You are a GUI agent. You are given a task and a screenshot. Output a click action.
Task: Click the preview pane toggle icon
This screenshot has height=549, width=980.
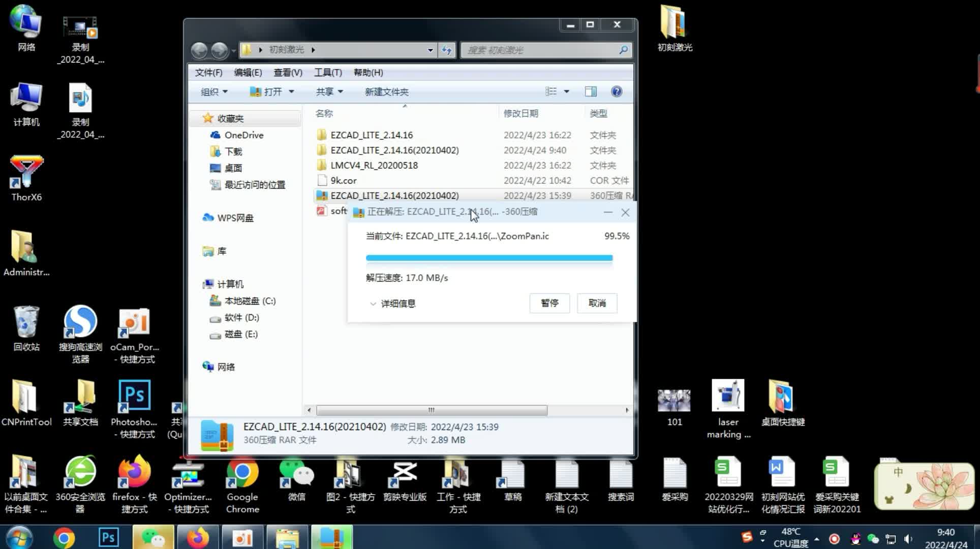click(591, 91)
